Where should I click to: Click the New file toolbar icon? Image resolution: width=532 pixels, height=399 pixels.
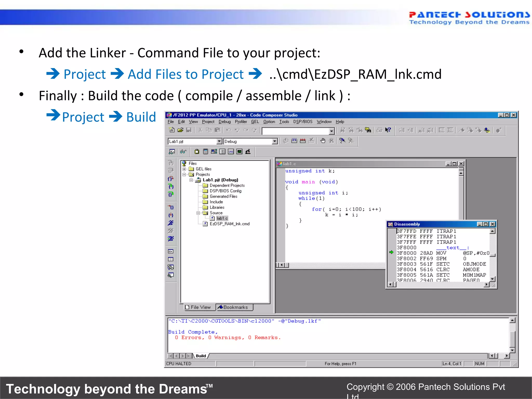[172, 130]
